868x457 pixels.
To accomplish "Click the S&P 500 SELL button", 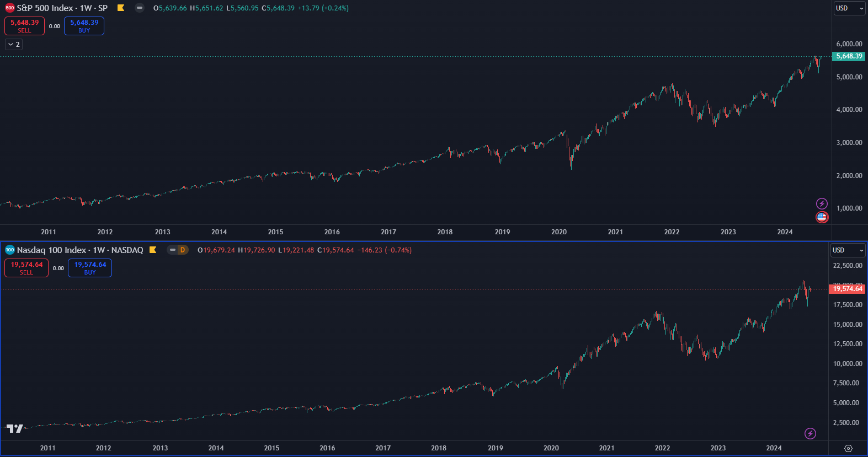I will tap(25, 26).
